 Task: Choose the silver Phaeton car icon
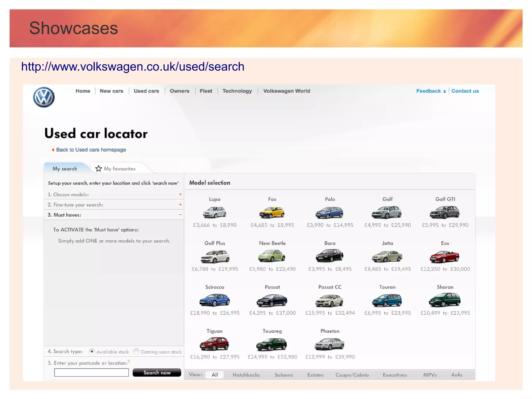[x=329, y=344]
